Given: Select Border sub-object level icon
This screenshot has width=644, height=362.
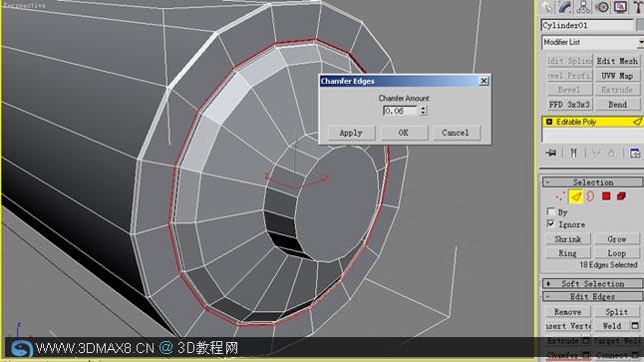Looking at the screenshot, I should point(590,196).
